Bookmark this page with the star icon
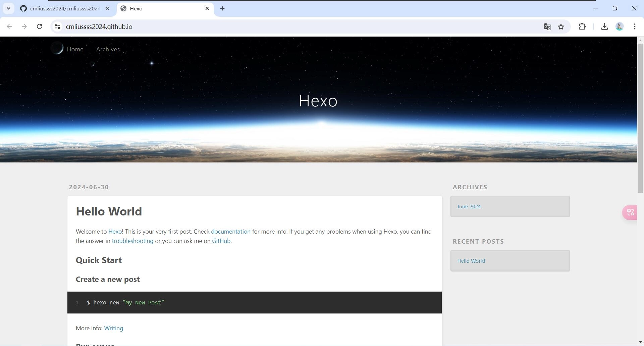 (x=561, y=27)
